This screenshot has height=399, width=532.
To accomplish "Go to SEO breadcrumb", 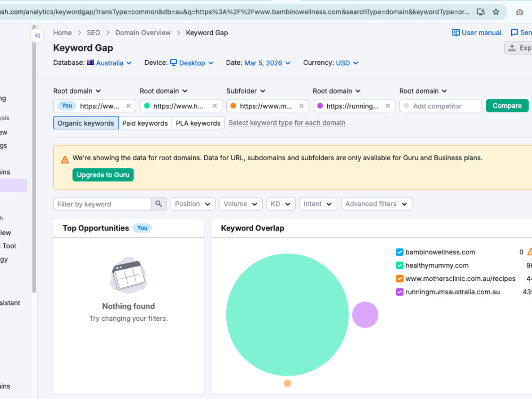I will [93, 32].
